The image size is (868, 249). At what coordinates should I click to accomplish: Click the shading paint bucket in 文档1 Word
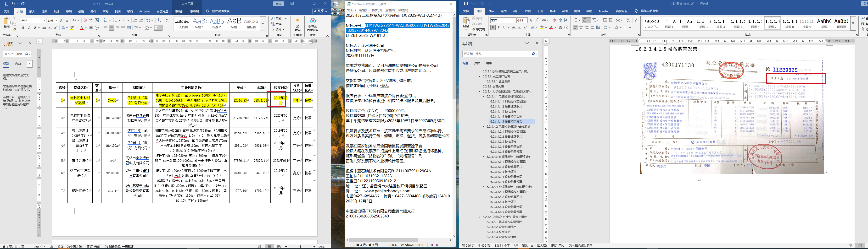pos(147,28)
